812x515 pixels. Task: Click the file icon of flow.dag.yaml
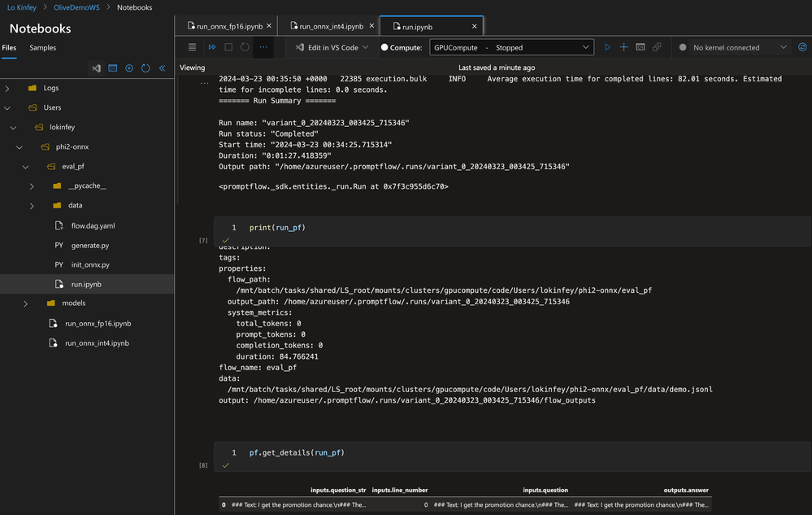pos(59,225)
